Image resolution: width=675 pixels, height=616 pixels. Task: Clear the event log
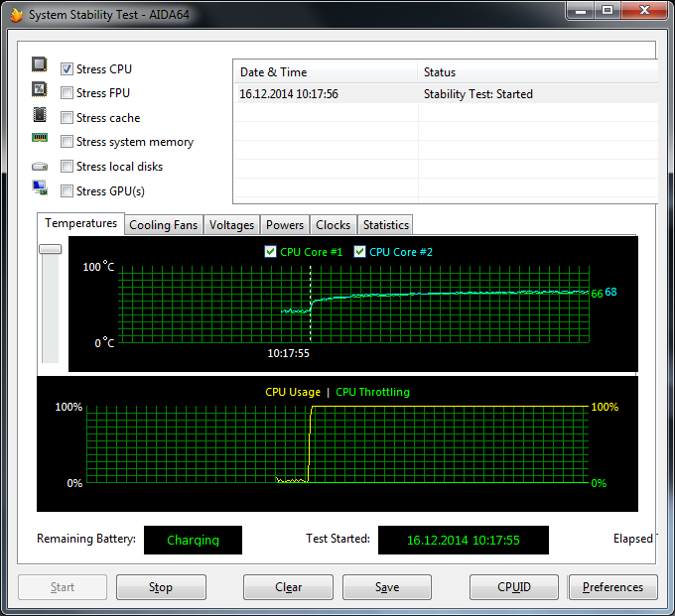(288, 587)
